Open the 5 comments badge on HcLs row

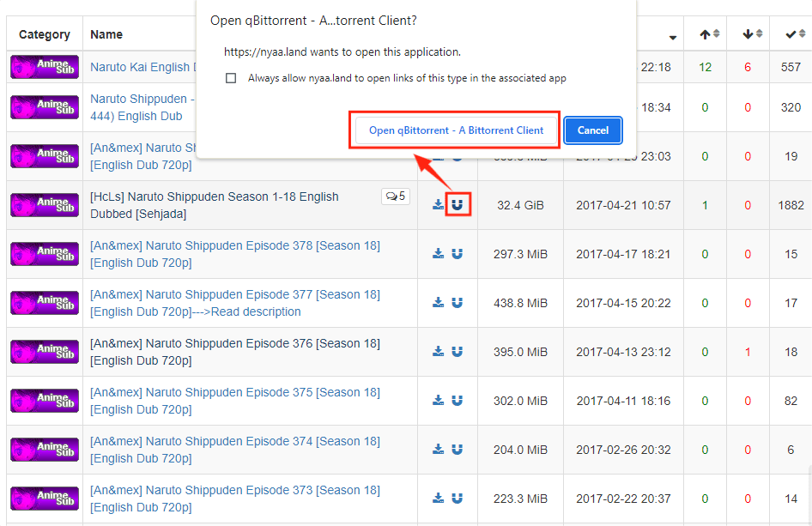(x=396, y=196)
